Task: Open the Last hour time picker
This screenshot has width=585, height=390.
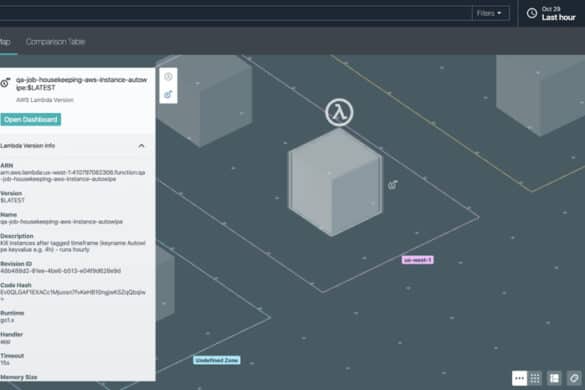Action: [552, 13]
